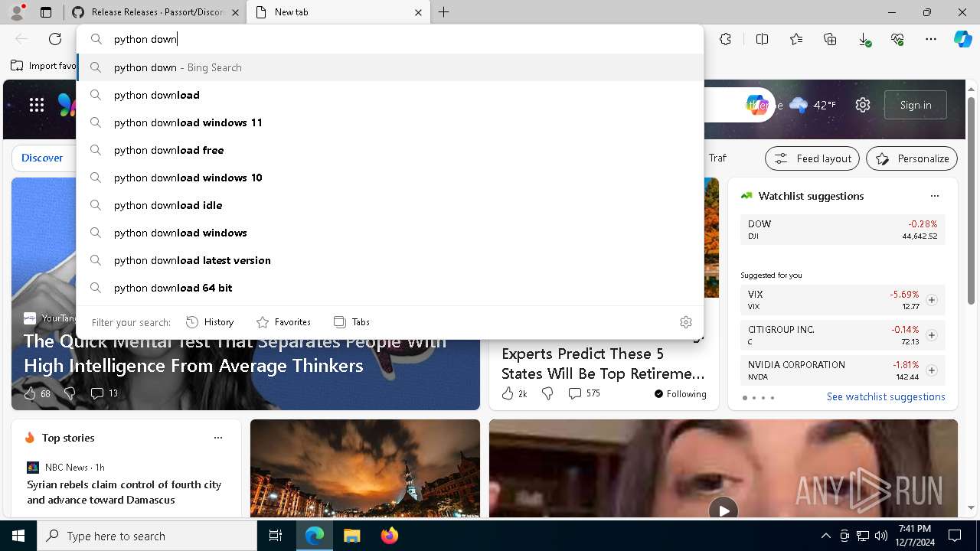Viewport: 980px width, 551px height.
Task: Click the Personalize button
Action: coord(912,158)
